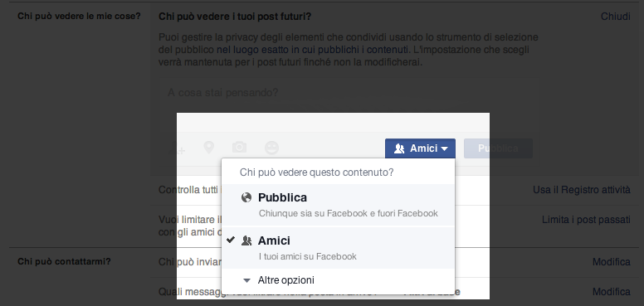Click Limita i post passati link

(586, 220)
